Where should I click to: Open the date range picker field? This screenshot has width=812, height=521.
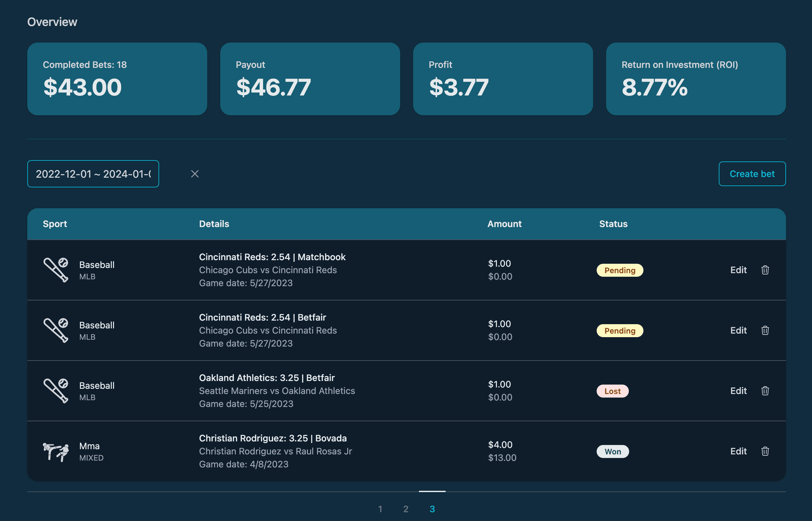click(x=93, y=174)
